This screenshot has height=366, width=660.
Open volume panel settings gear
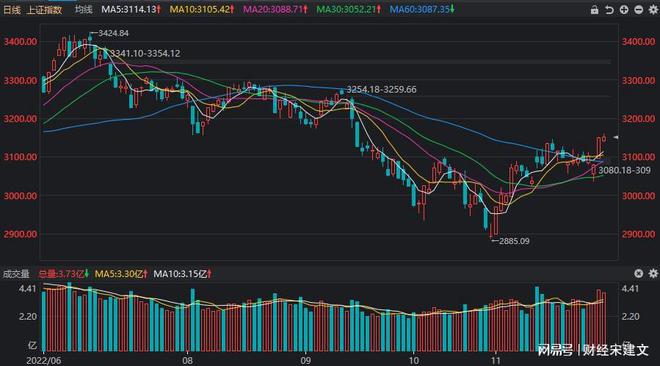point(653,273)
